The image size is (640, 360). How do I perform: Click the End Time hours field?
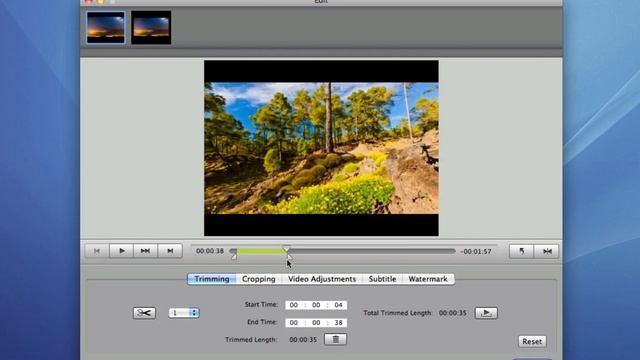(294, 322)
